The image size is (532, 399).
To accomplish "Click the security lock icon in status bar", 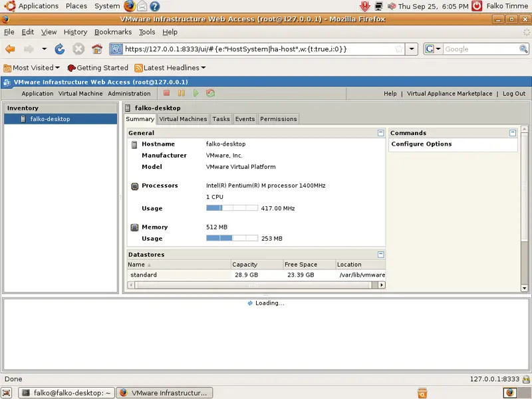I will [x=526, y=379].
